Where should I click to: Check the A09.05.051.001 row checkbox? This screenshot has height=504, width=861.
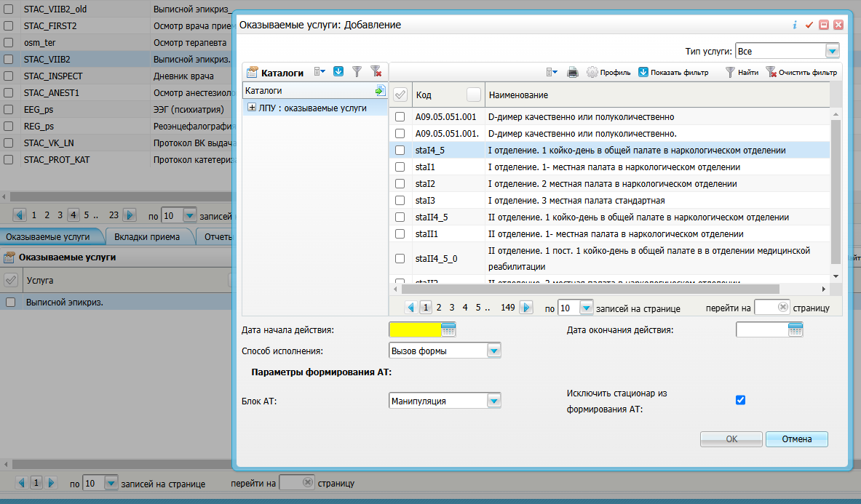coord(400,117)
